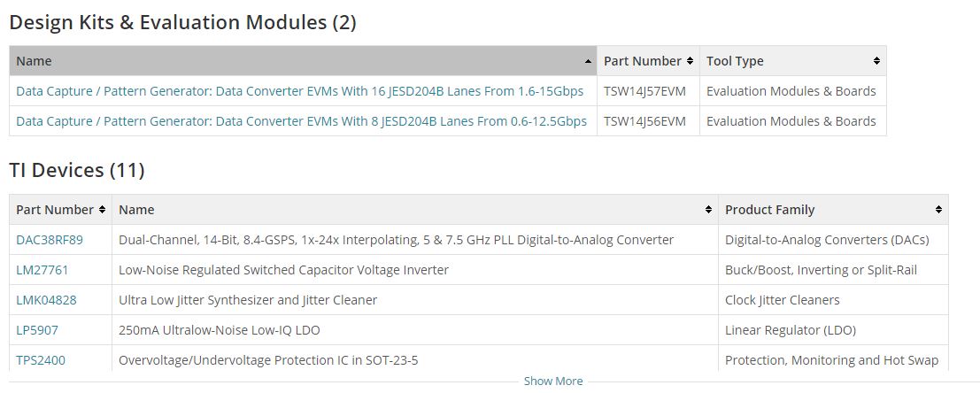
Task: Sort Design Kits table by Name arrow
Action: tap(588, 61)
